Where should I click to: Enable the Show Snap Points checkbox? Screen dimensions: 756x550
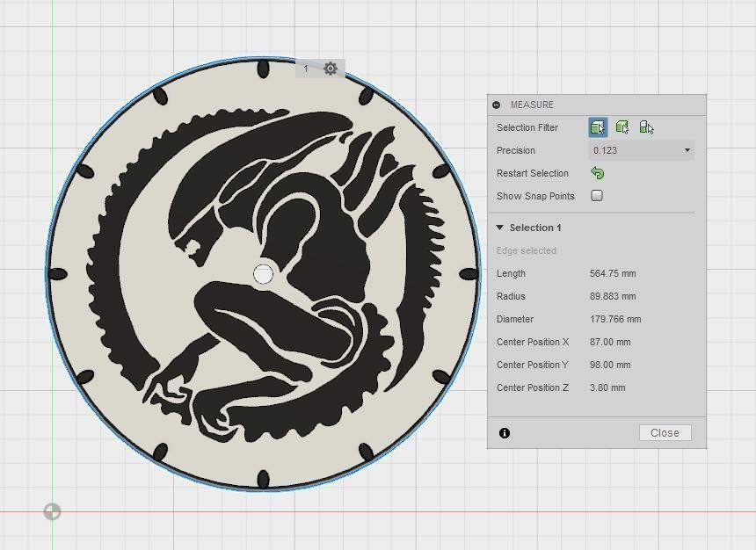[x=597, y=196]
